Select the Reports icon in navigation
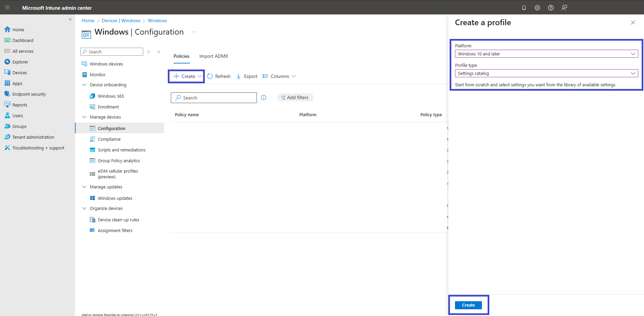 tap(7, 104)
